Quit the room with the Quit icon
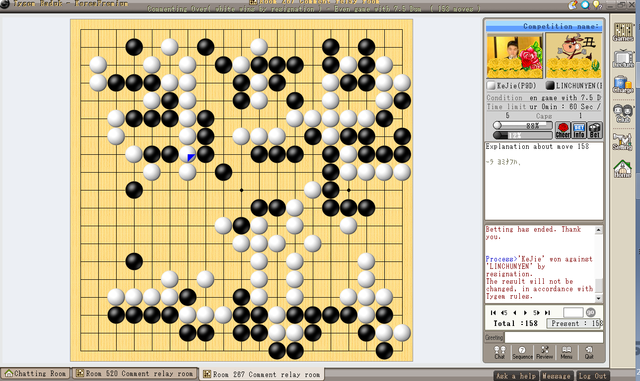Screen dimensions: 640x381 (589, 352)
